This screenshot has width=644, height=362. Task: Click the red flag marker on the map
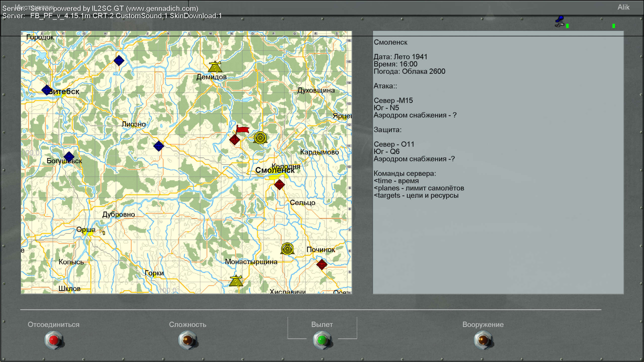pyautogui.click(x=242, y=129)
